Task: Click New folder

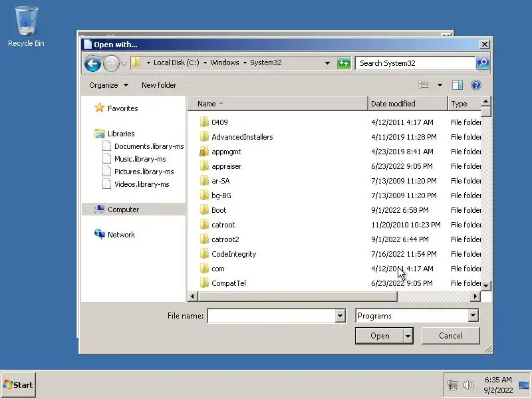Action: [x=159, y=85]
